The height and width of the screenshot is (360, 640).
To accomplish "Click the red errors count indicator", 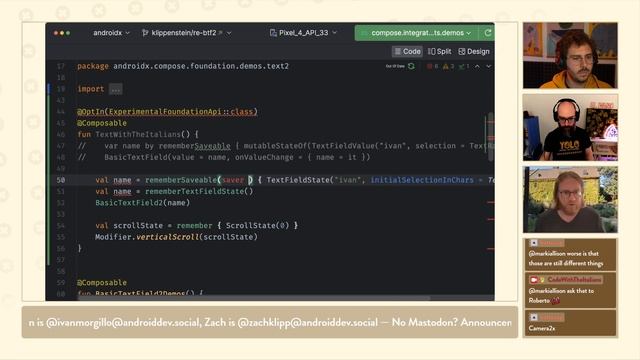I will tap(432, 66).
